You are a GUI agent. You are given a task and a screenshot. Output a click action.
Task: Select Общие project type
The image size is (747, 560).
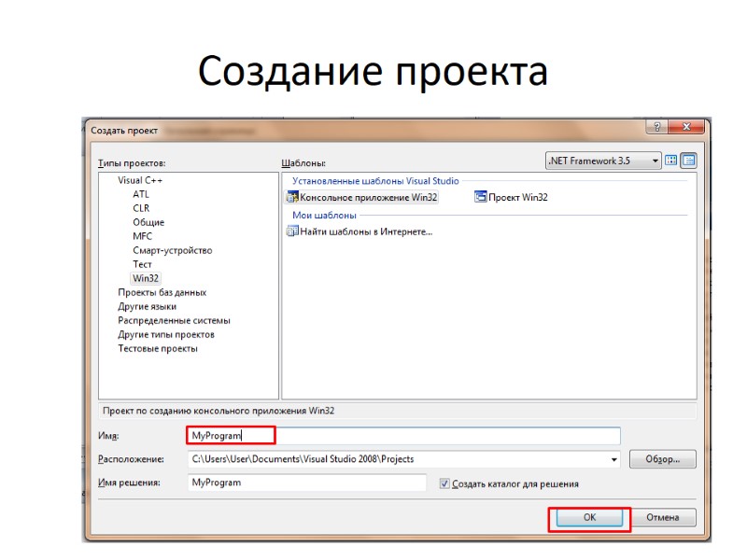coord(148,222)
